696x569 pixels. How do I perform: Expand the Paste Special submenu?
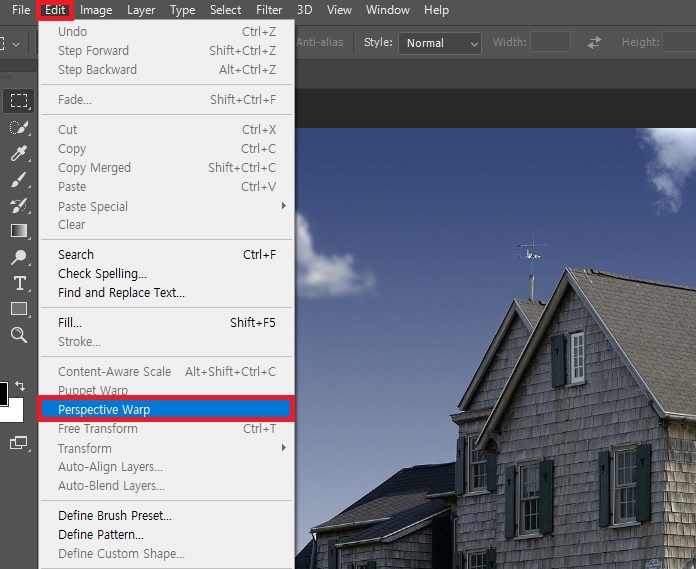[x=167, y=206]
